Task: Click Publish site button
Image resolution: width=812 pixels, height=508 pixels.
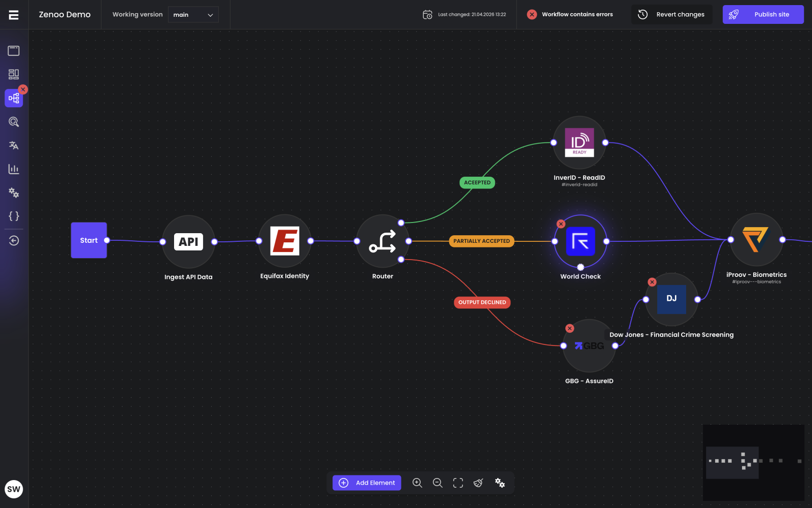Action: (763, 15)
